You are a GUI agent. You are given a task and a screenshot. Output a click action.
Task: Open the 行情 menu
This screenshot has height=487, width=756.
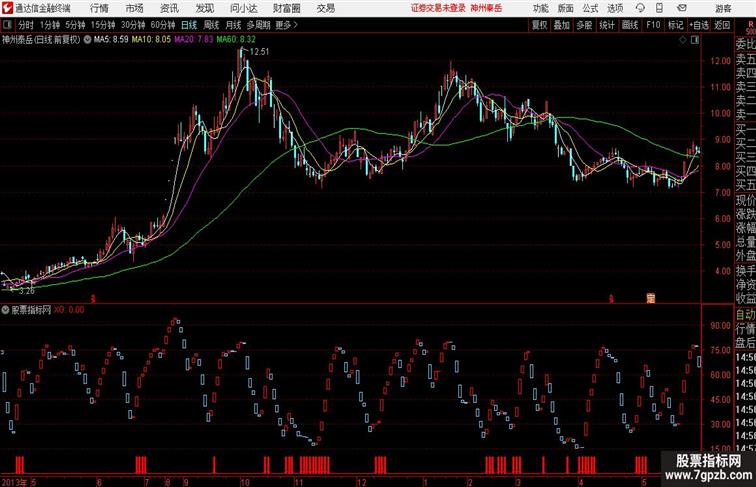pos(99,8)
